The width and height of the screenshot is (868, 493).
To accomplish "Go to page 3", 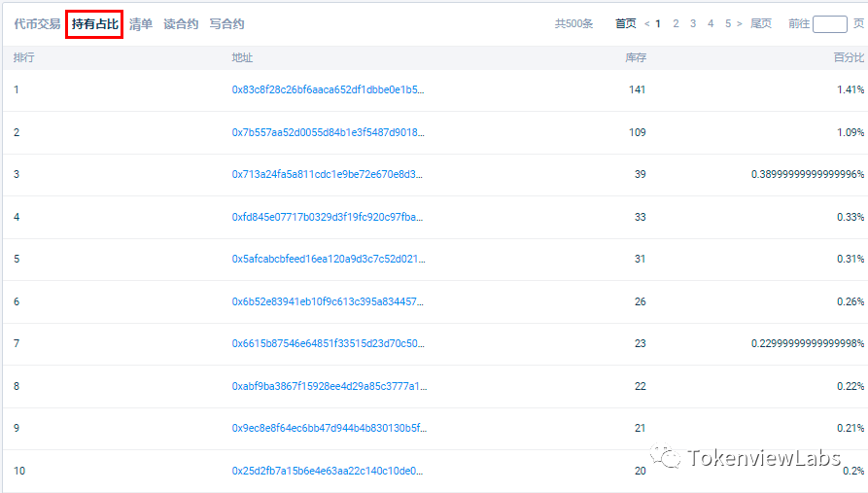I will pos(693,23).
